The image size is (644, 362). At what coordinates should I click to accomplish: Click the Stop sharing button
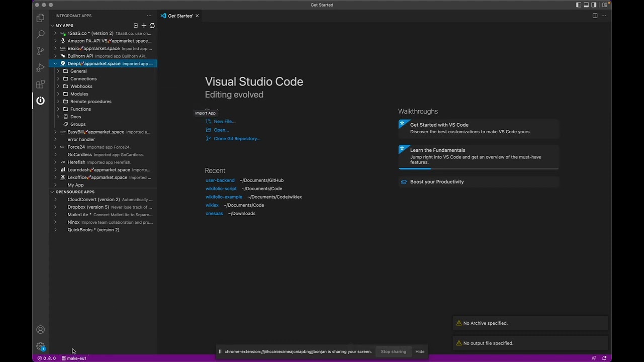click(x=393, y=351)
